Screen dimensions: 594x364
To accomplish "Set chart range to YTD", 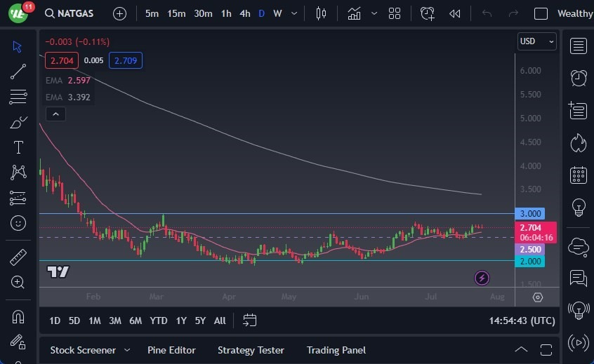I will pyautogui.click(x=159, y=321).
